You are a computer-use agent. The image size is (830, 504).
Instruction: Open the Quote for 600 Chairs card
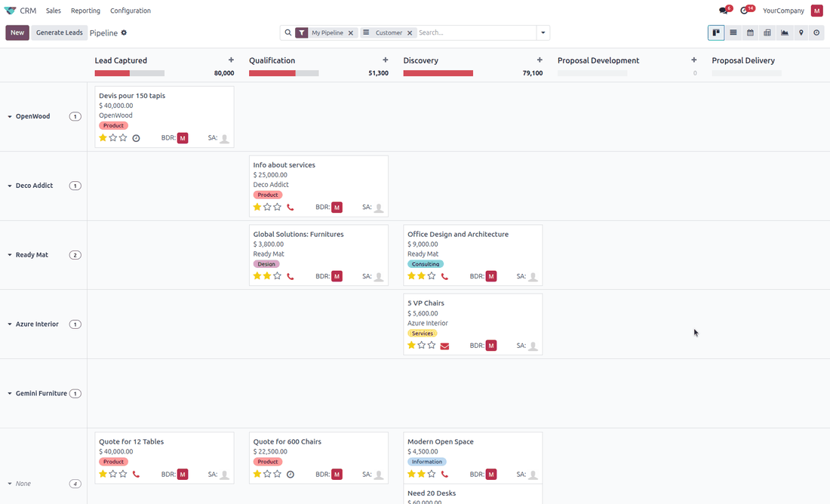point(318,458)
